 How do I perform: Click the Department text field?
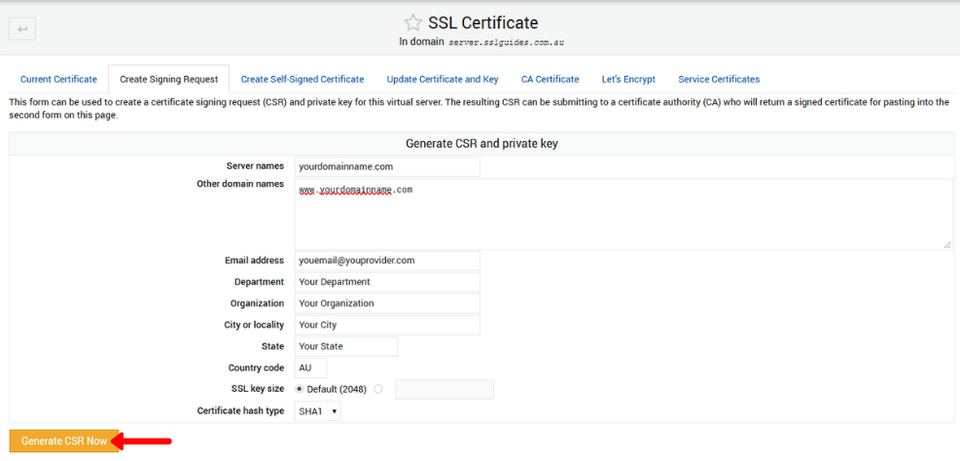coord(387,282)
